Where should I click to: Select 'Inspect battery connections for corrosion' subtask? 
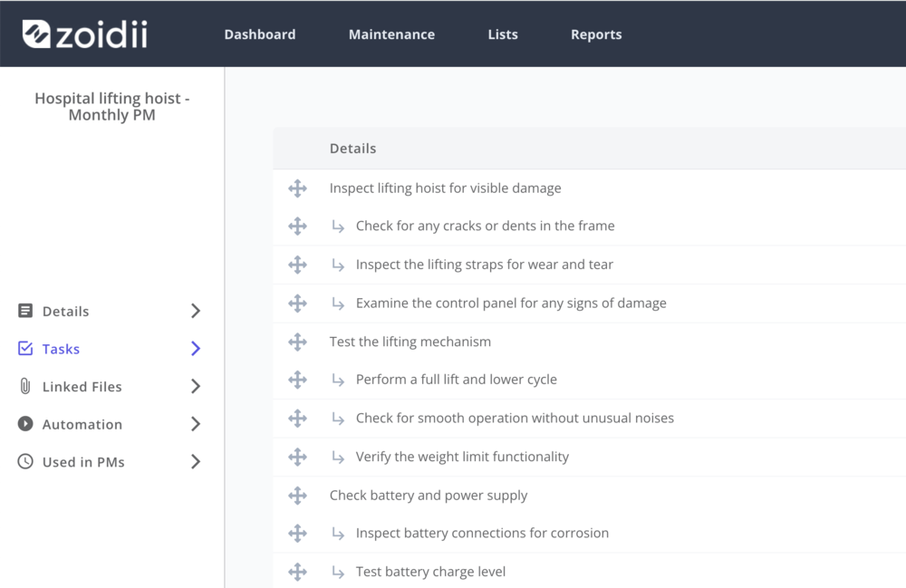click(x=482, y=533)
